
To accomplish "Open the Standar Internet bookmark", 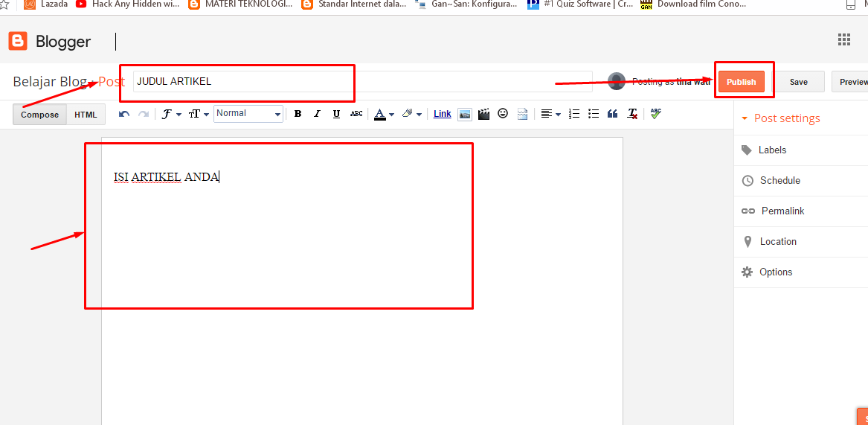I will [x=354, y=4].
